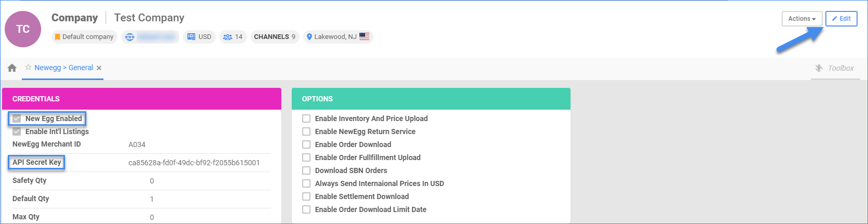Toggle New Egg Enabled checkbox
The image size is (868, 224).
pyautogui.click(x=17, y=118)
